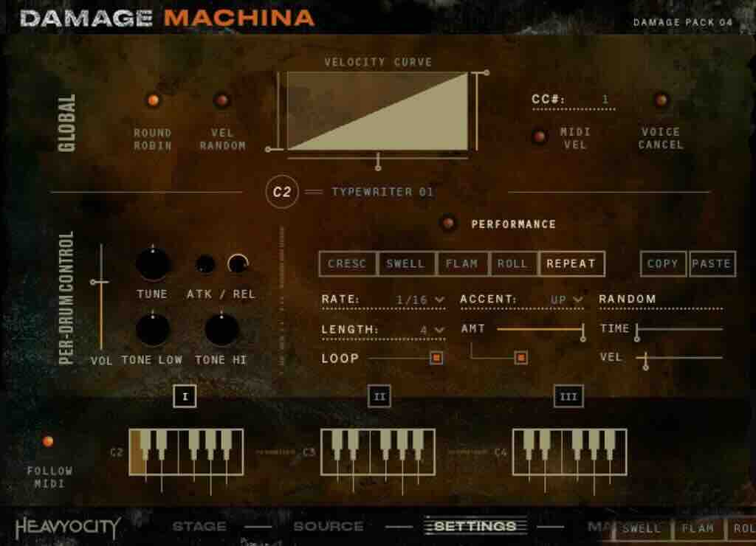Select the SWELL performance tab

pyautogui.click(x=406, y=263)
